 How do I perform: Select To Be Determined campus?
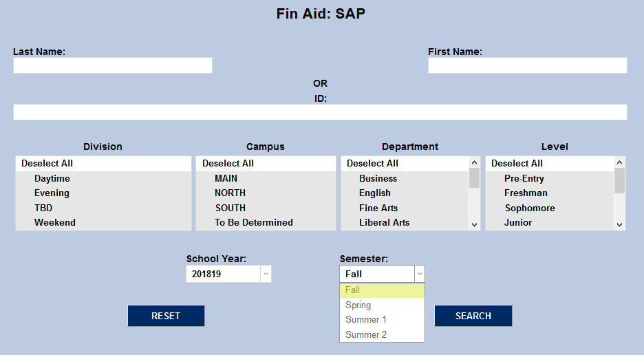tap(266, 223)
